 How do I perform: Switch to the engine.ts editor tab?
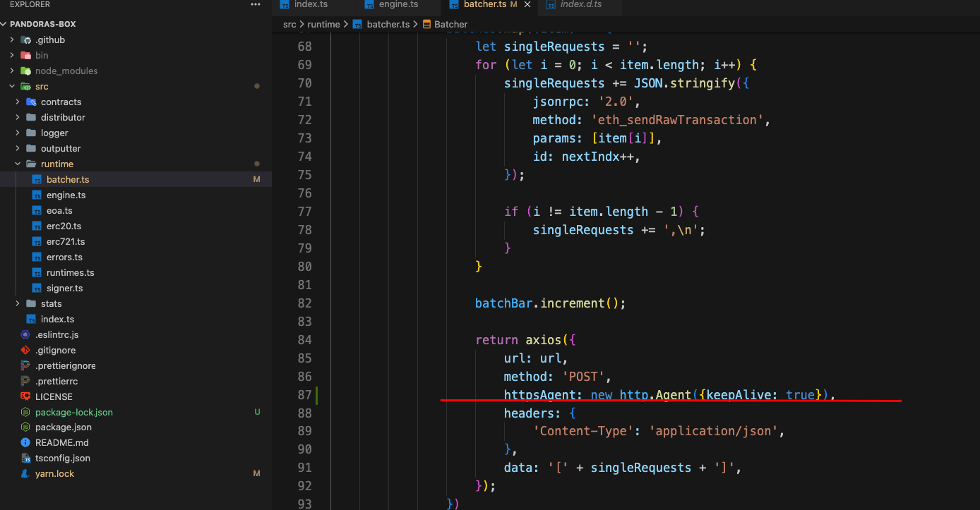click(x=398, y=4)
